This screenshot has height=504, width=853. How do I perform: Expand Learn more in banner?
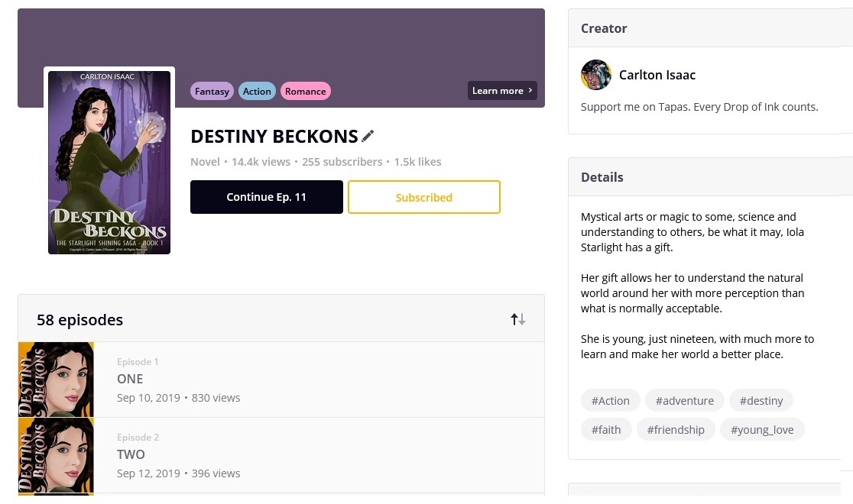point(502,91)
